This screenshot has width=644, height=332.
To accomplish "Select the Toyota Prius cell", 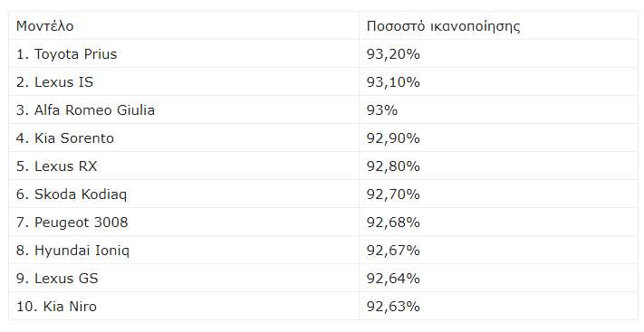I will [x=184, y=53].
